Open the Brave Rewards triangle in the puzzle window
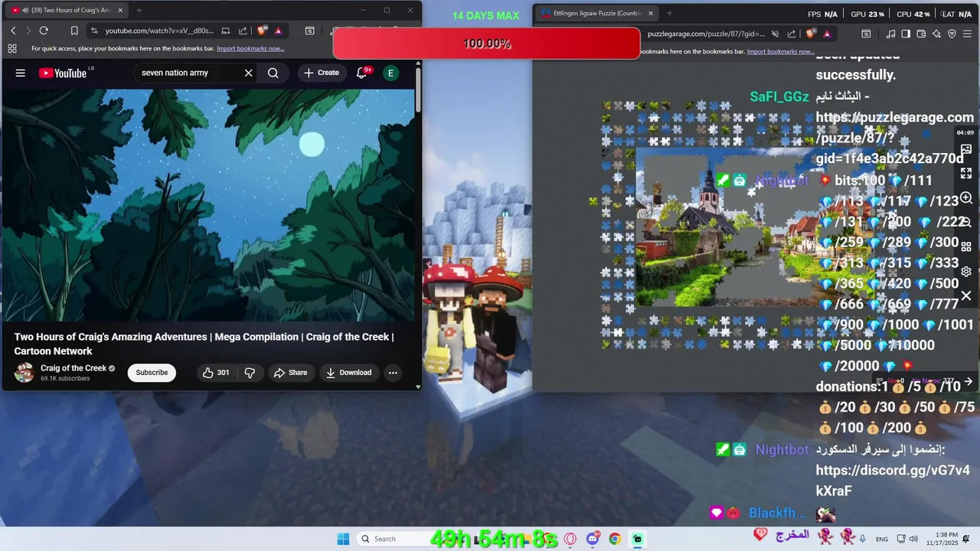 [827, 34]
